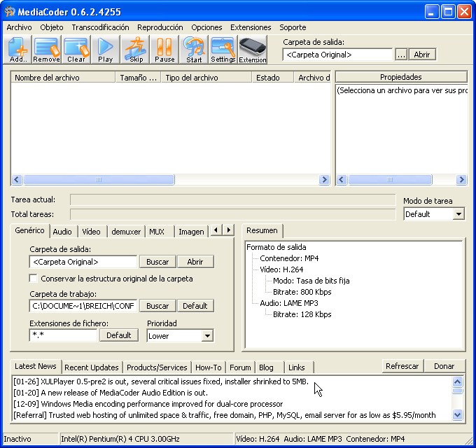Click the Propiedades horizontal scrollbar thumb
476x448 pixels.
pos(390,180)
